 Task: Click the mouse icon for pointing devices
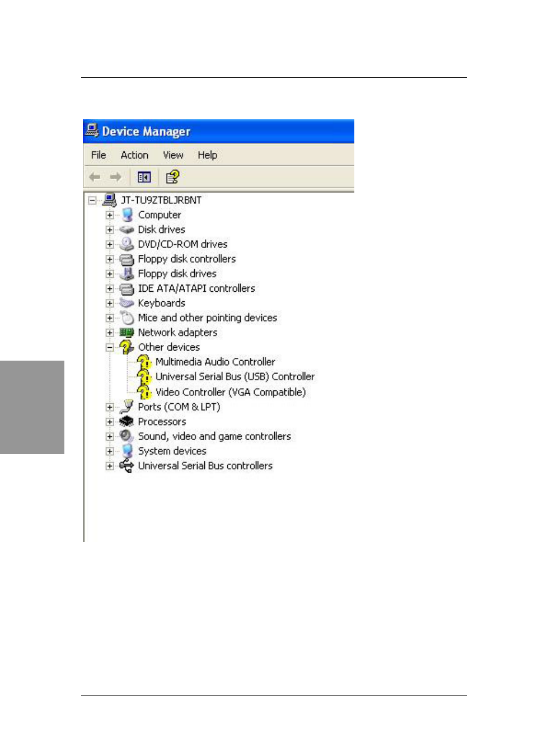point(128,318)
